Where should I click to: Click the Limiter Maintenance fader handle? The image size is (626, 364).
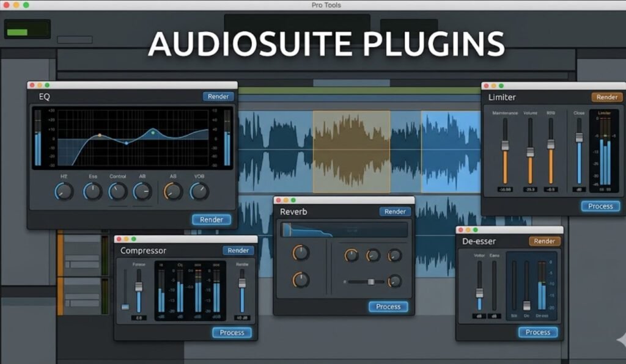[x=505, y=145]
